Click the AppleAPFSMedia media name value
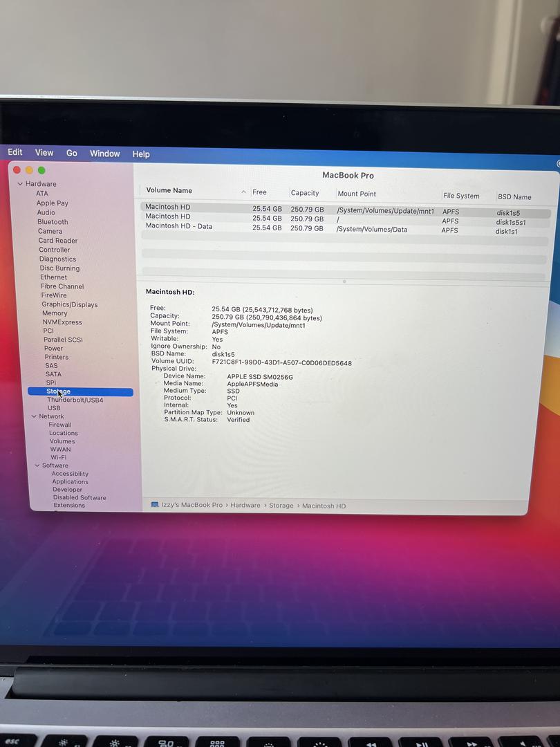This screenshot has width=560, height=747. 252,384
